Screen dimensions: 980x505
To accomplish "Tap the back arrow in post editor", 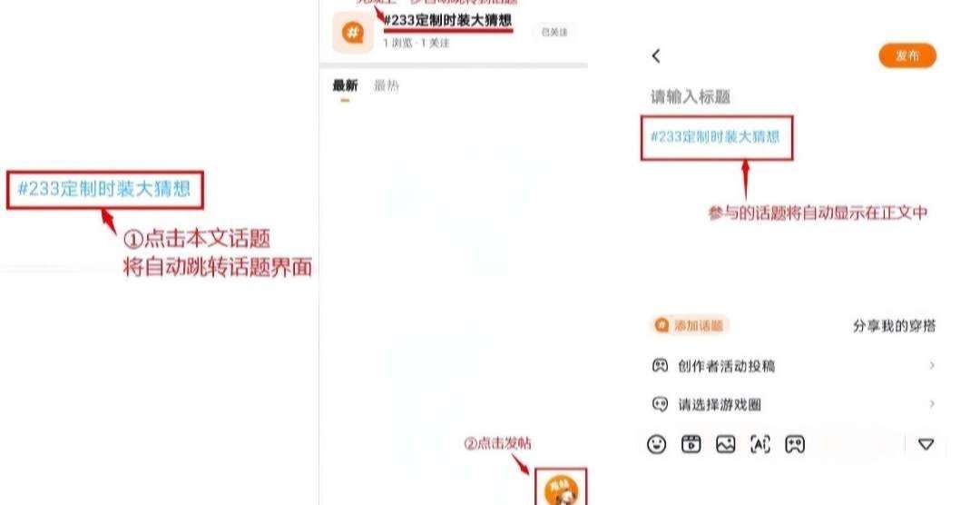I will tap(656, 55).
